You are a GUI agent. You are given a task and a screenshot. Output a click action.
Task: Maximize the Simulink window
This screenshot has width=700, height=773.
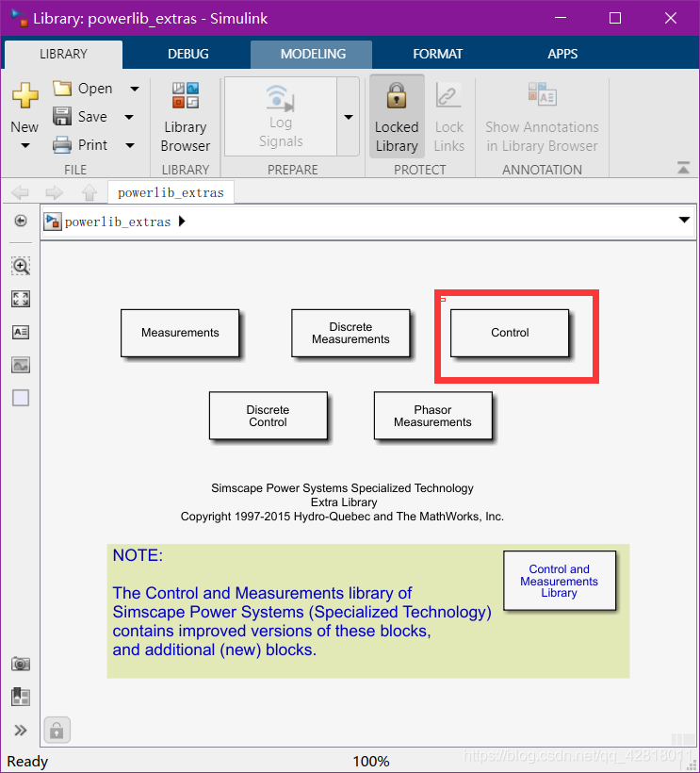615,18
